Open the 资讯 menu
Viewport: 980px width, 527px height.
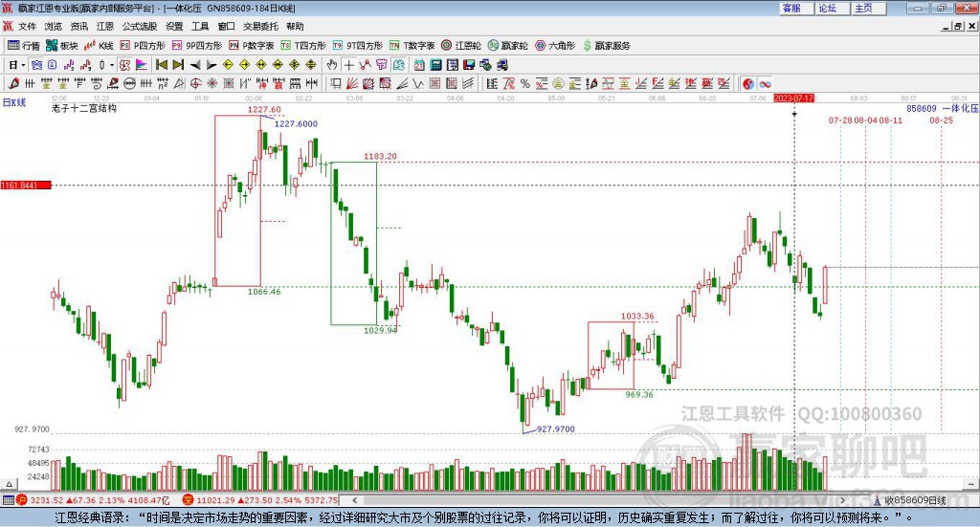click(x=79, y=26)
